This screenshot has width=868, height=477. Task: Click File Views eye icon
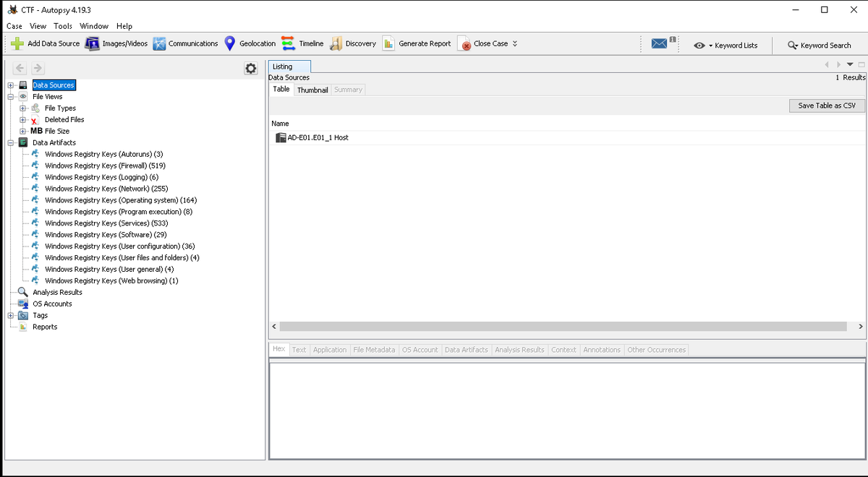tap(23, 96)
